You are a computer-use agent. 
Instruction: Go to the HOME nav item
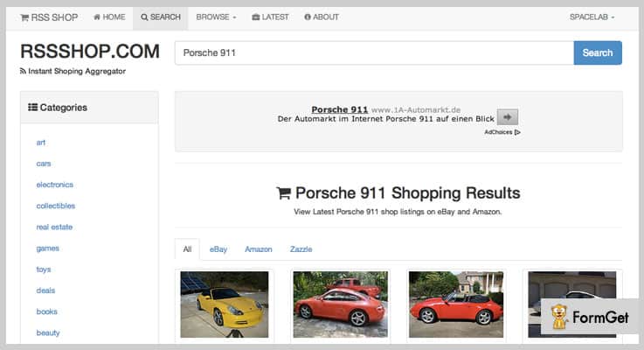point(109,17)
